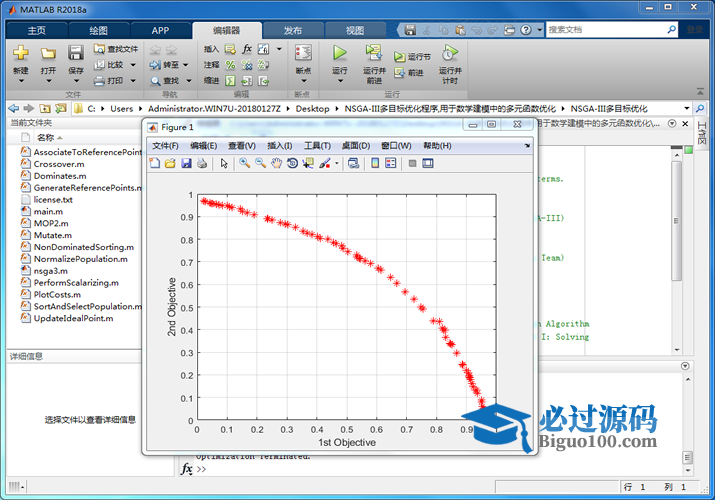Open the Figure 1 Help (帮助) menu
The height and width of the screenshot is (500, 715).
437,146
